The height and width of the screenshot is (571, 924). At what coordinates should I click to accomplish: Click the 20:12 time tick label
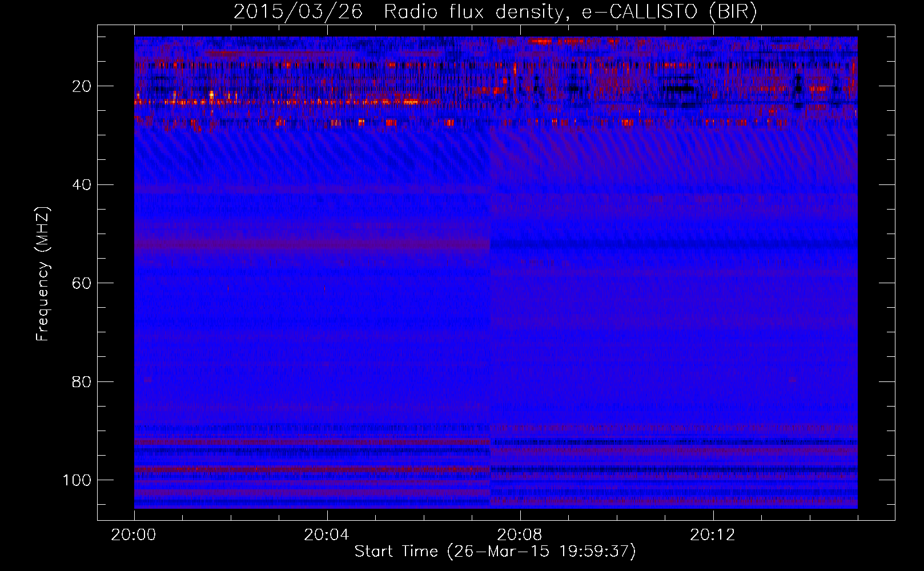(x=713, y=535)
